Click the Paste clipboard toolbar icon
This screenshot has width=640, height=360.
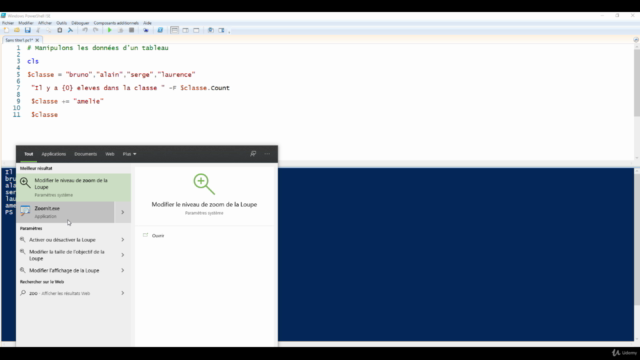pyautogui.click(x=60, y=30)
